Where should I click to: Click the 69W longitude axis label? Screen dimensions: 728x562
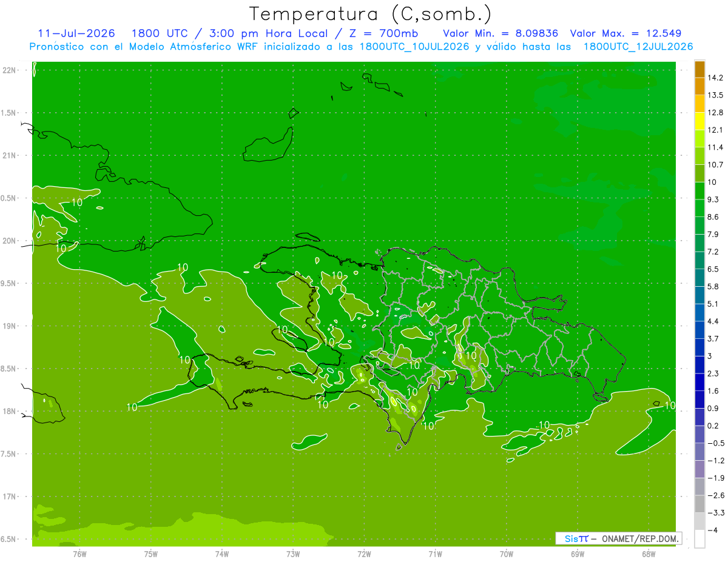click(578, 554)
